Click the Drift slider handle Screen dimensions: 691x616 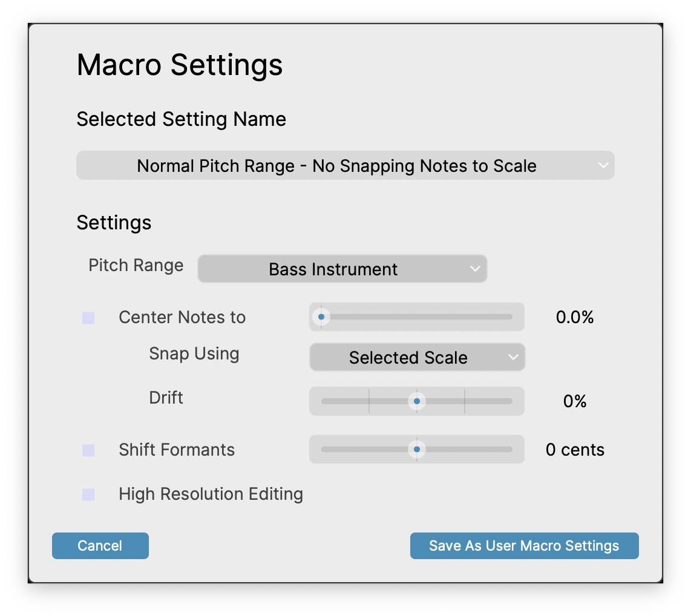click(x=417, y=401)
